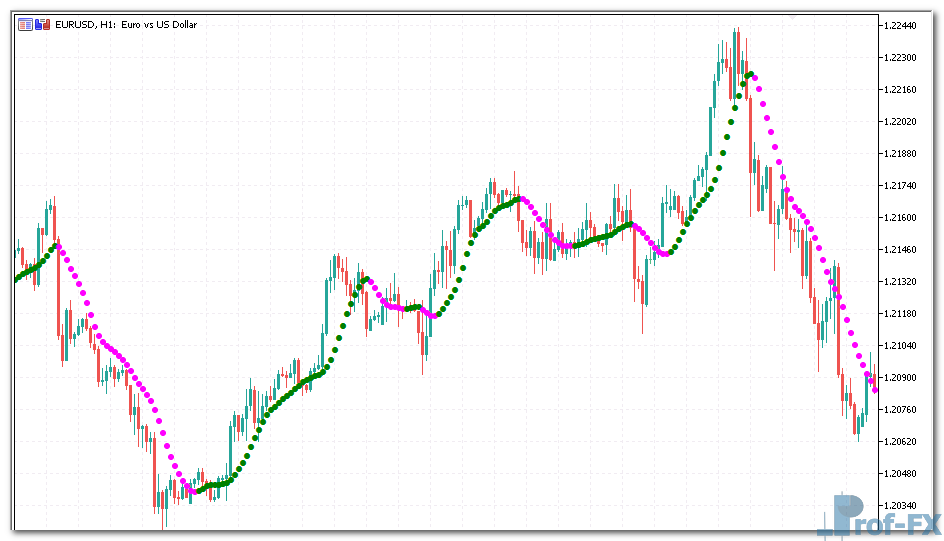
Task: Click the Prof-FX watermark logo
Action: tap(878, 518)
